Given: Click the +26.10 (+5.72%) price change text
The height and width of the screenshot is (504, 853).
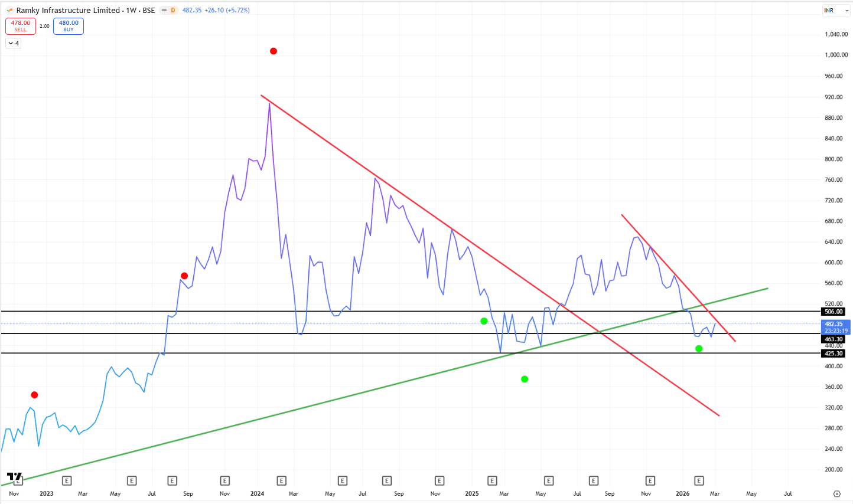Looking at the screenshot, I should (227, 10).
